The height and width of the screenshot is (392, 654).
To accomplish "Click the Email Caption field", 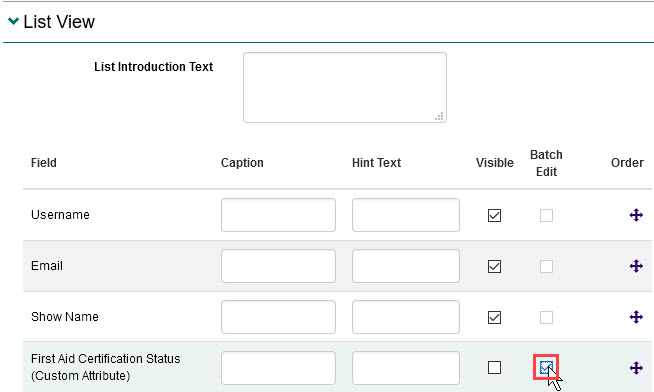I will pyautogui.click(x=278, y=266).
